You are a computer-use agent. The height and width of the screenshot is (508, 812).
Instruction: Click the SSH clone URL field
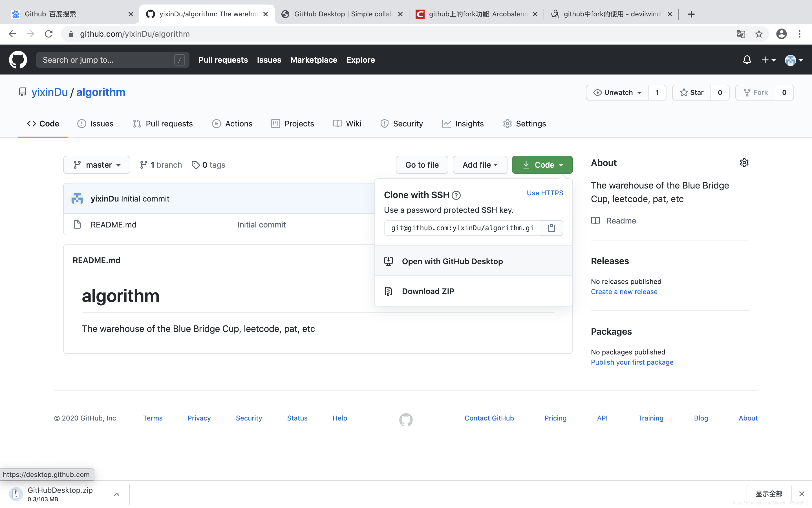click(462, 228)
